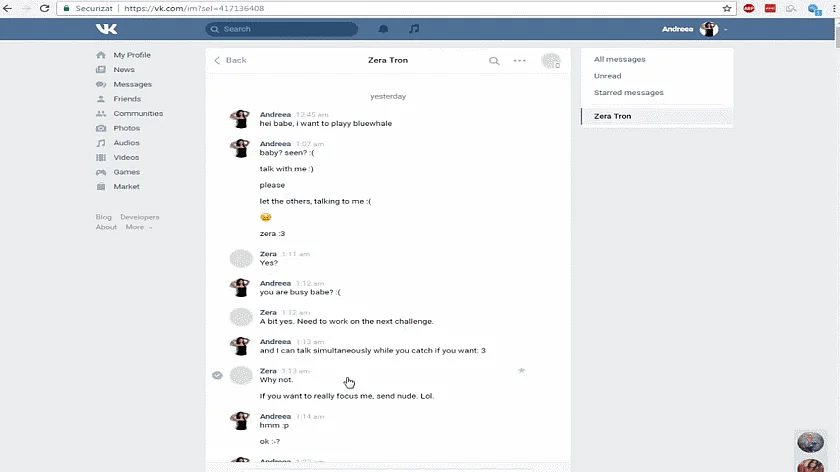Open the blue chat extension icon
This screenshot has height=472, width=840.
[x=814, y=9]
